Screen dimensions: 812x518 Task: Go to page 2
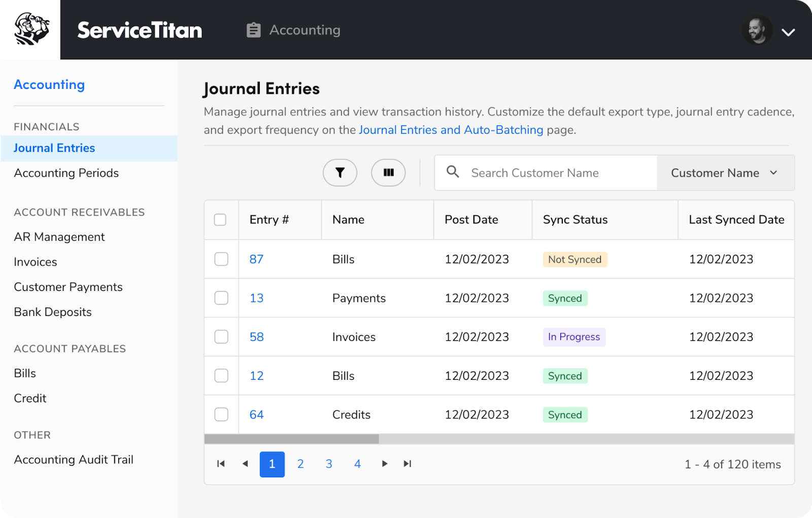coord(300,464)
